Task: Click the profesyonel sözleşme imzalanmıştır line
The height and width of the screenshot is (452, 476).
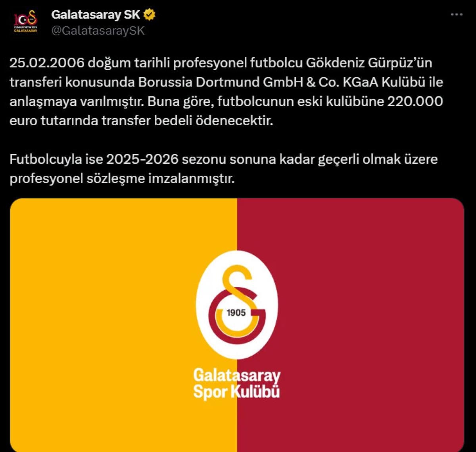Action: tap(123, 179)
